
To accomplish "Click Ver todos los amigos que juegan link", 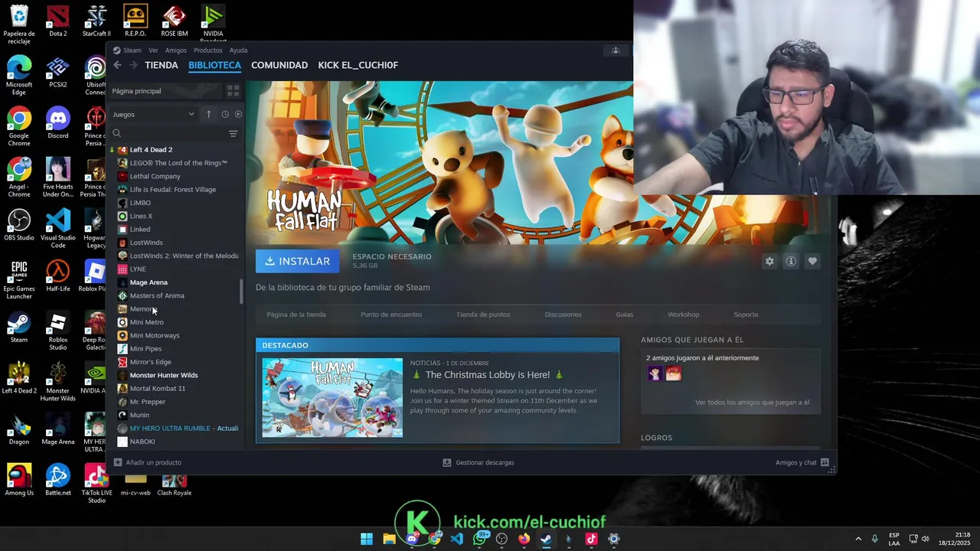I will pyautogui.click(x=752, y=403).
